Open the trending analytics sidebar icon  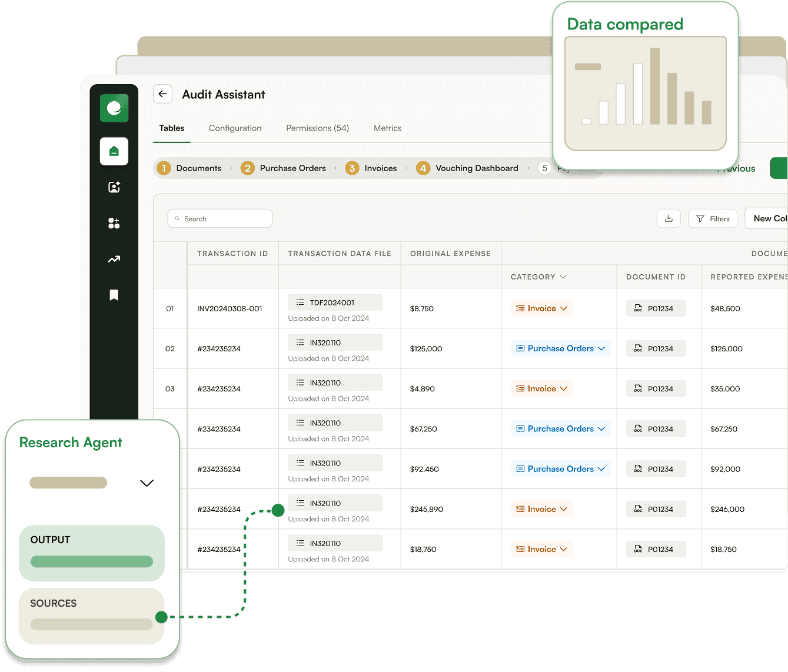[x=114, y=259]
